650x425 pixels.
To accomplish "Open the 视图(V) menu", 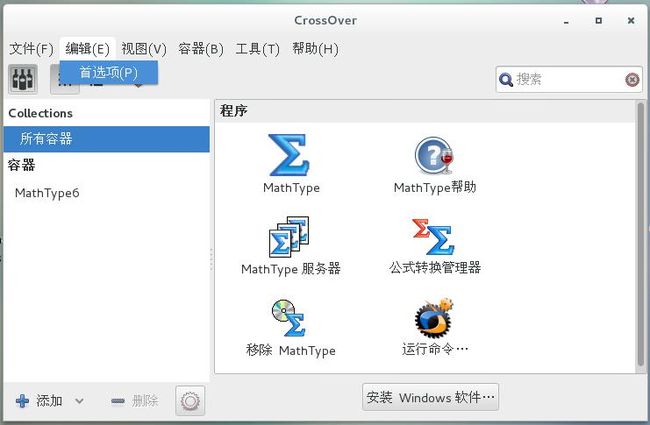I will coord(144,49).
